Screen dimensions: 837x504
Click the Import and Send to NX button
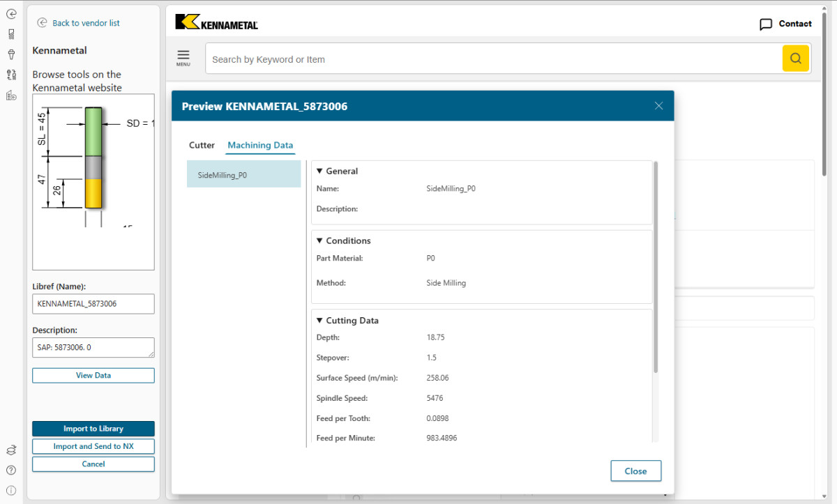(x=93, y=446)
